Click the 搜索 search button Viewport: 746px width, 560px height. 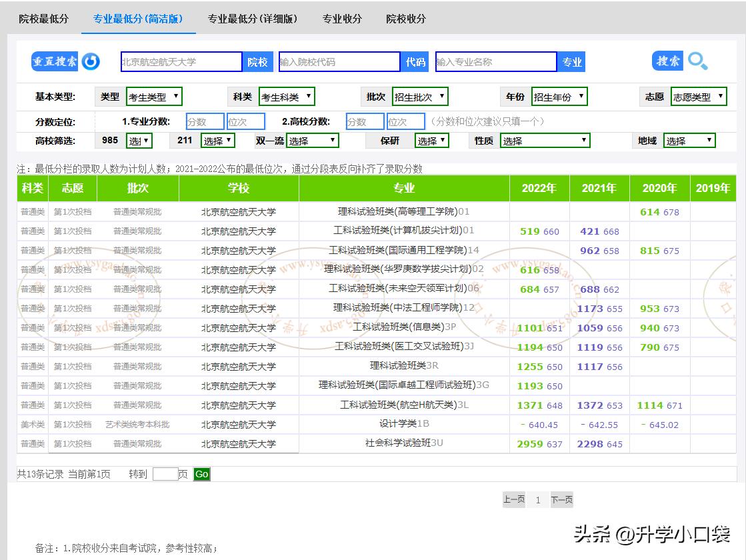coord(667,60)
